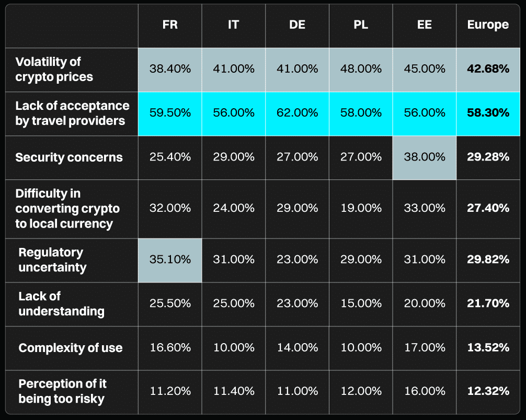Click the highlighted 35.10% Regulatory uncertainty cell
Image resolution: width=526 pixels, height=420 pixels.
click(170, 260)
